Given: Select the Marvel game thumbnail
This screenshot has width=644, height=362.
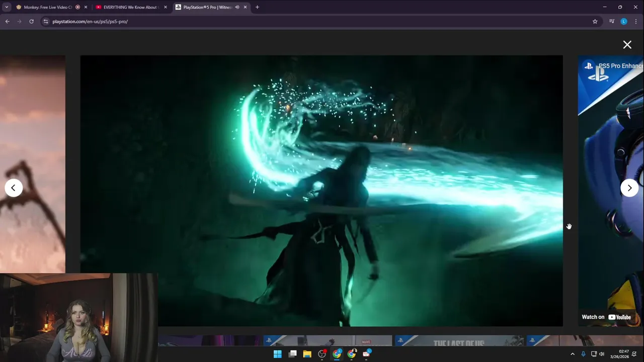Looking at the screenshot, I should tap(328, 341).
